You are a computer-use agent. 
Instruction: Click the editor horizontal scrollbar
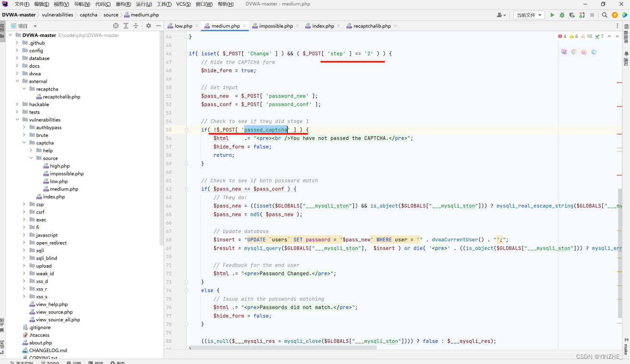coord(283,347)
